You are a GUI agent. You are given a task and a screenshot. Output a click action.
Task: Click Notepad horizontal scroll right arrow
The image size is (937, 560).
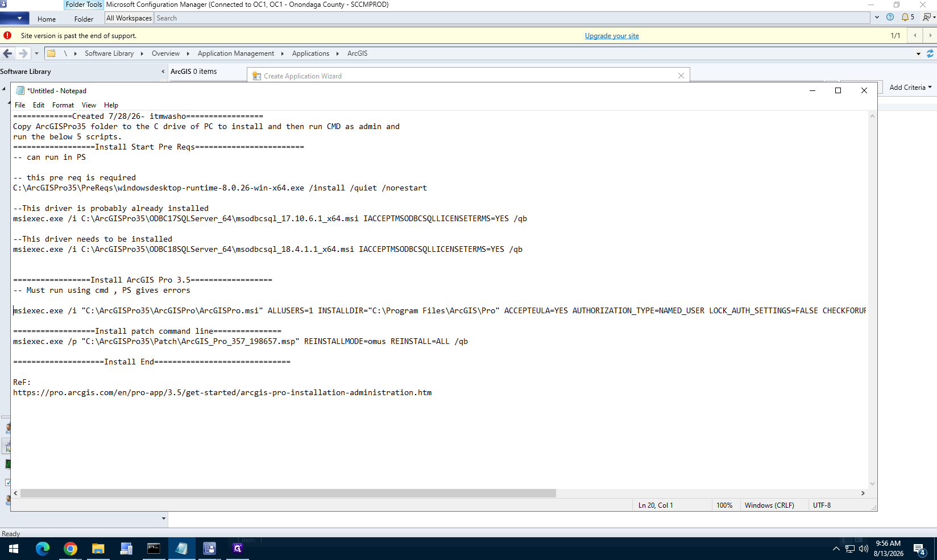[x=863, y=493]
